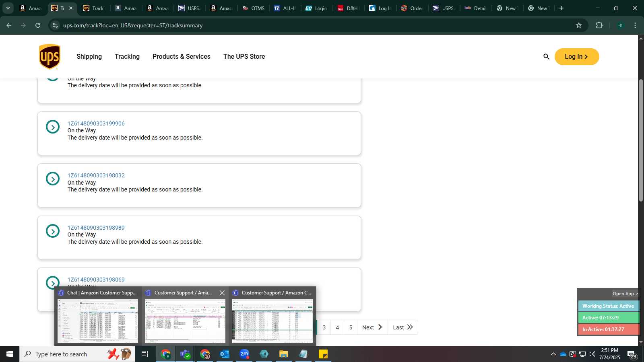The height and width of the screenshot is (362, 644).
Task: Go to results page 5
Action: click(351, 327)
